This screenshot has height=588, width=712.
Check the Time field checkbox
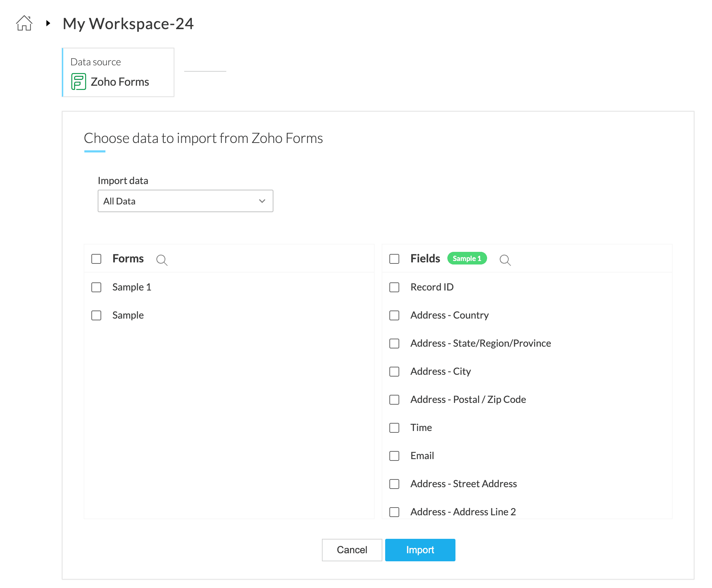(x=394, y=428)
